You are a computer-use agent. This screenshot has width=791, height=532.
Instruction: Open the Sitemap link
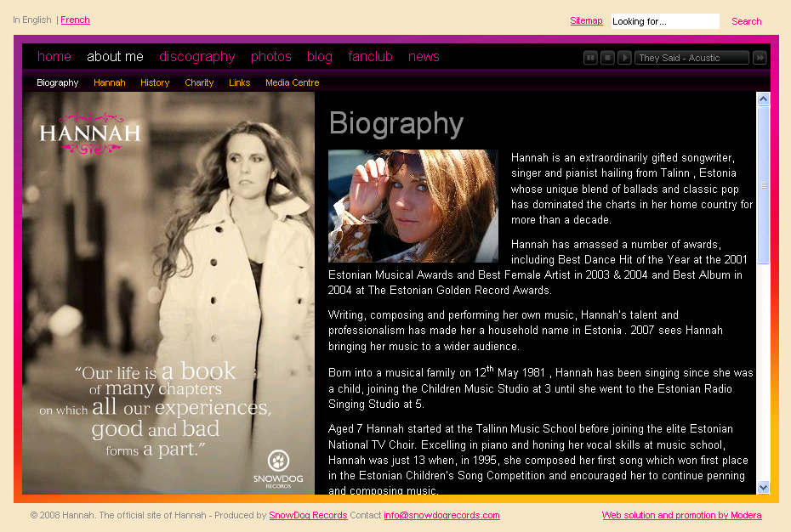click(x=586, y=20)
